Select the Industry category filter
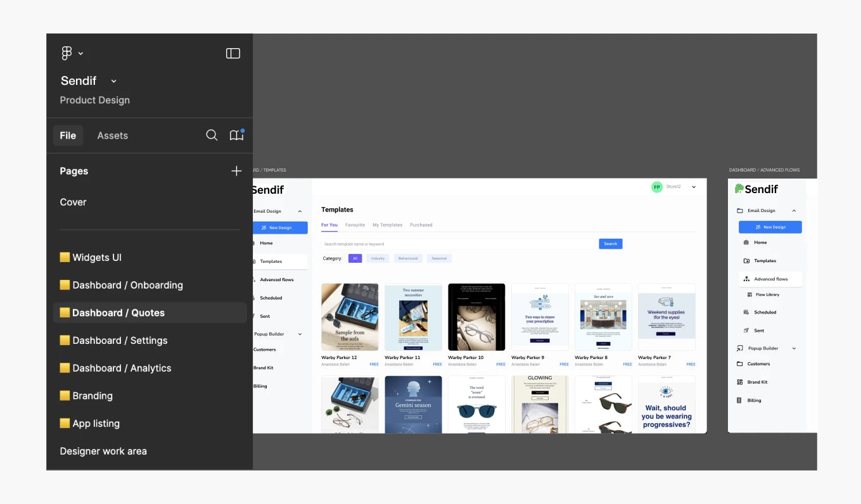 click(378, 258)
